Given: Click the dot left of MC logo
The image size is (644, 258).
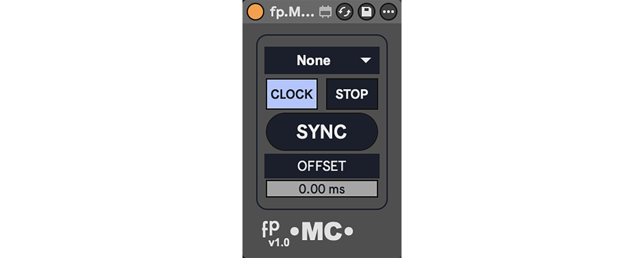Looking at the screenshot, I should tap(295, 231).
